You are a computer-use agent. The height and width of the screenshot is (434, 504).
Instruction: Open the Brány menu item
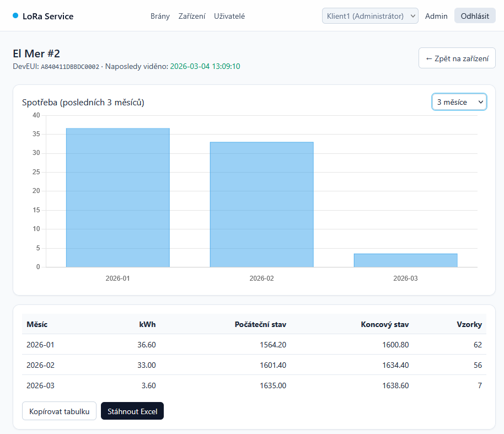point(160,16)
